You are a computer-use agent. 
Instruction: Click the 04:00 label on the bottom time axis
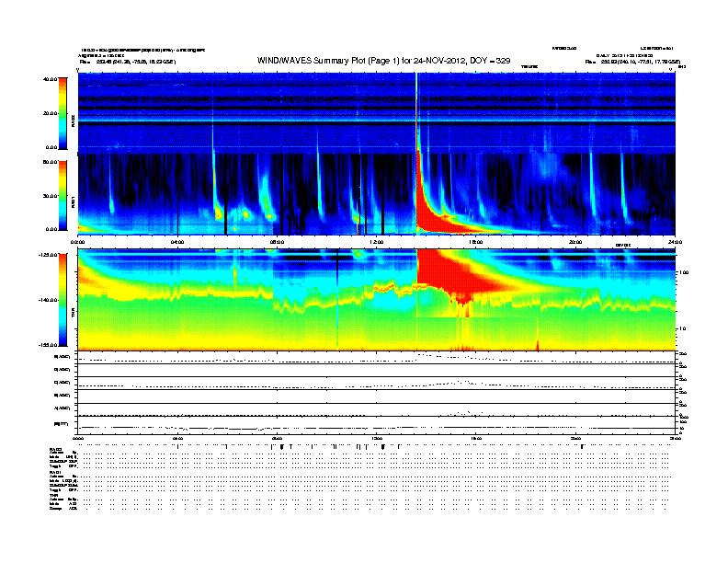click(x=177, y=438)
